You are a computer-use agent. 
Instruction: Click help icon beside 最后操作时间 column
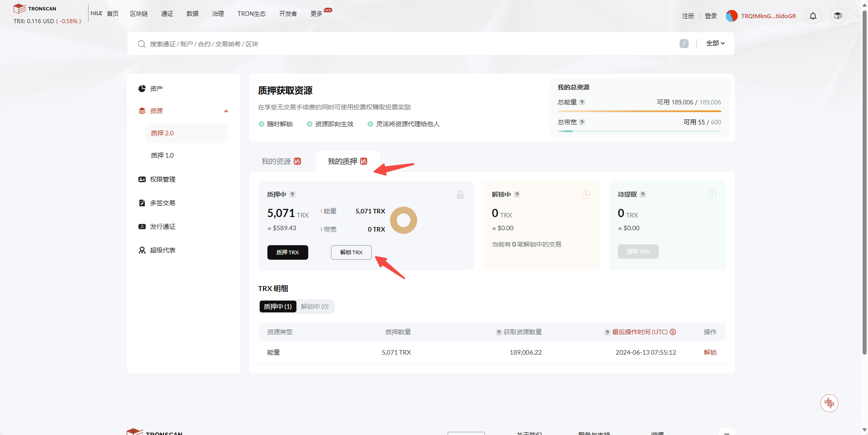(607, 332)
